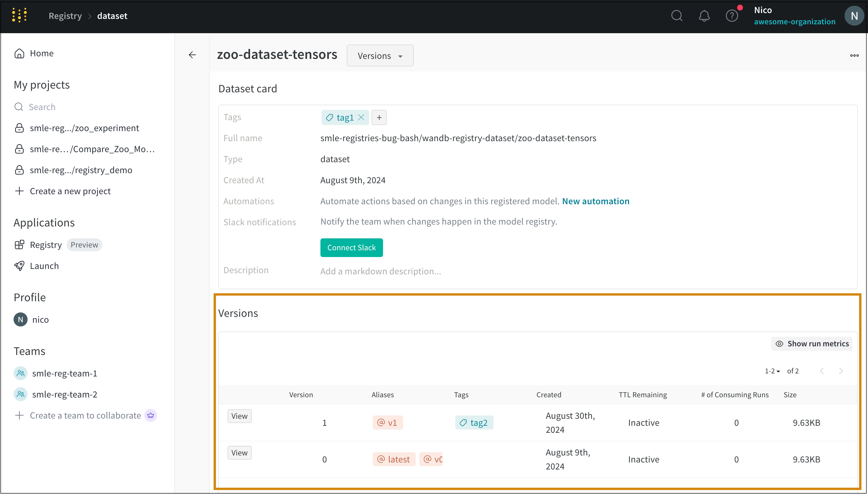Click Registry in the breadcrumb
The image size is (868, 494).
(x=65, y=16)
